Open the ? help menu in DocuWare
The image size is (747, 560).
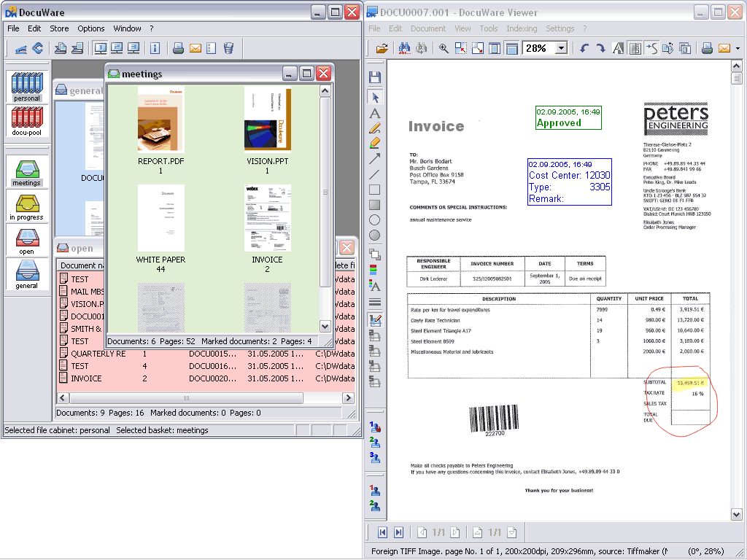point(152,28)
